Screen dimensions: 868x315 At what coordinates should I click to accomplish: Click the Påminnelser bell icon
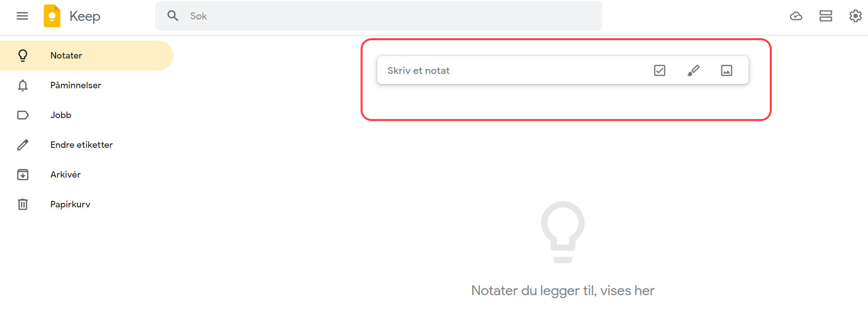point(23,85)
